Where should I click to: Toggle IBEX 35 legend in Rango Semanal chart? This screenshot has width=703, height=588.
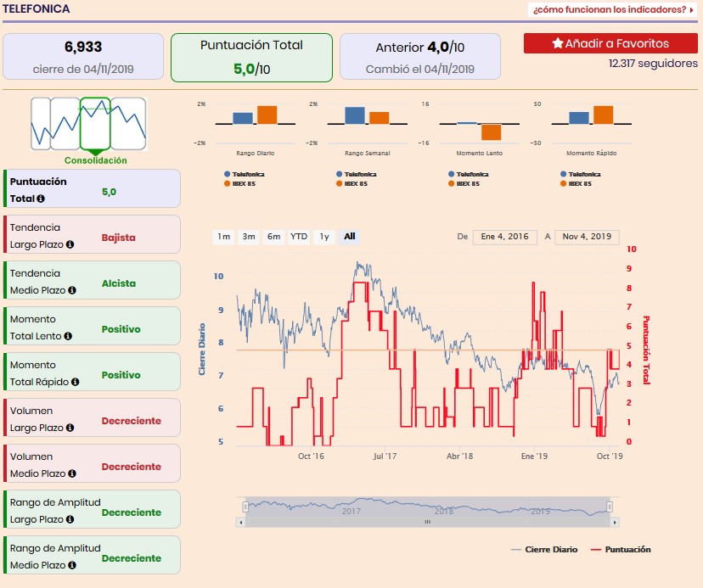(352, 184)
